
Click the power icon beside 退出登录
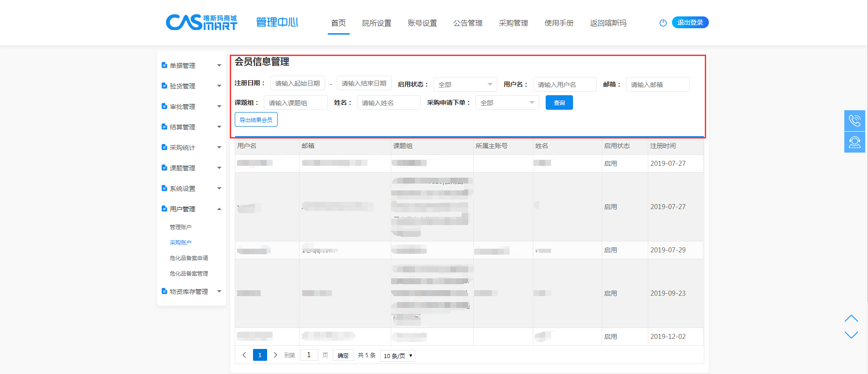pyautogui.click(x=663, y=23)
